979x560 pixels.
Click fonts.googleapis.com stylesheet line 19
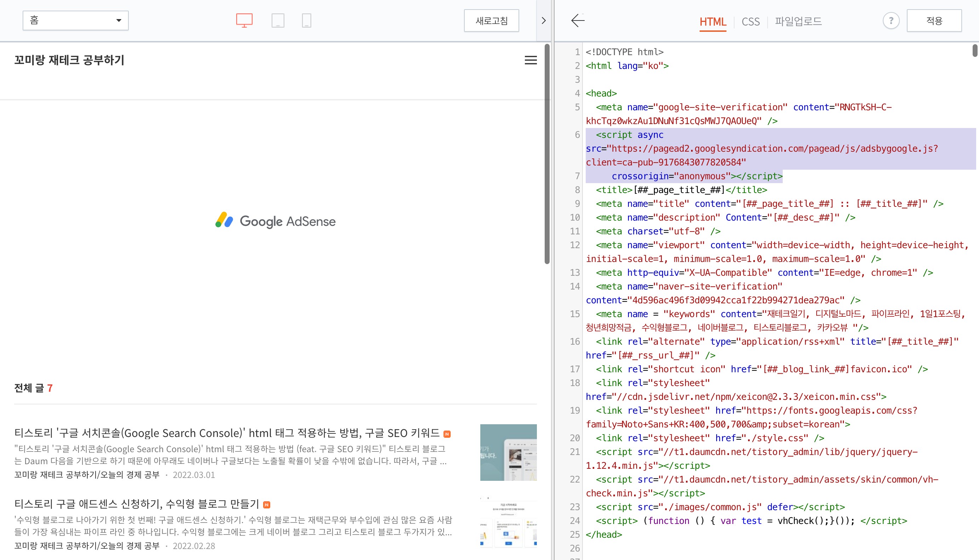752,417
